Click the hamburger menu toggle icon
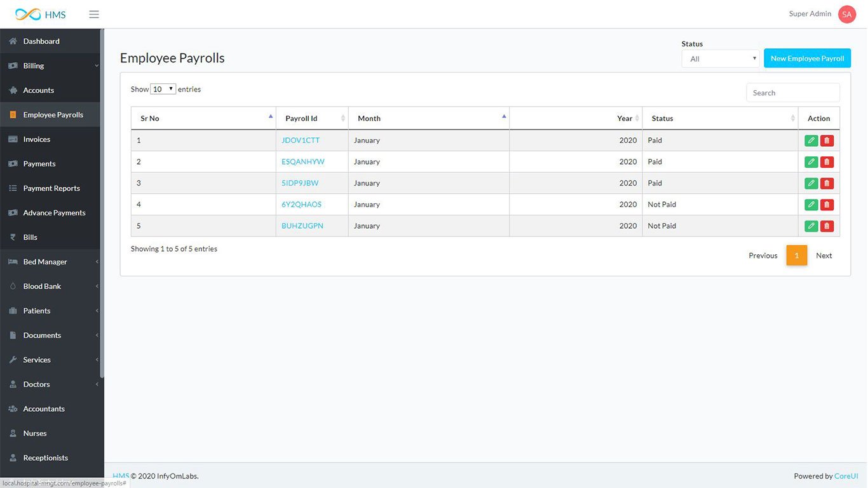868x488 pixels. point(94,14)
